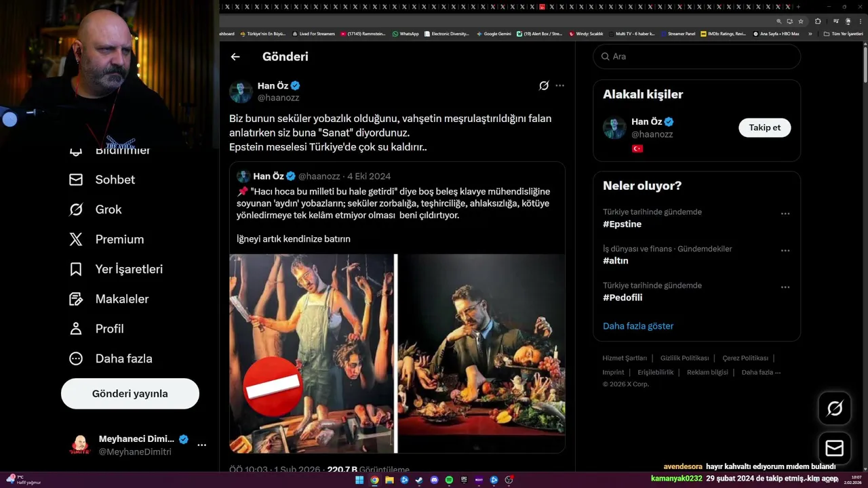Open the floating messages envelope button
Viewport: 868px width, 488px height.
pos(835,449)
